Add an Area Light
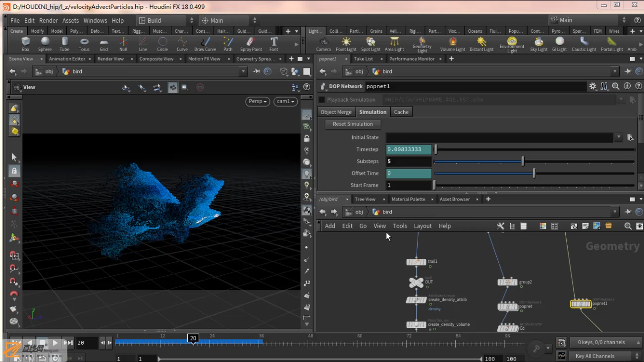Viewport: 644px width, 362px height. (x=394, y=44)
